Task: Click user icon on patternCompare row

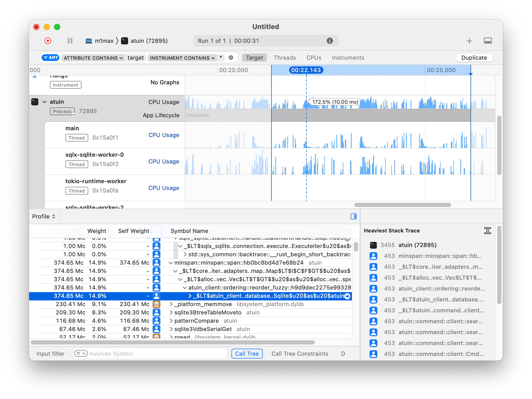Action: 156,321
